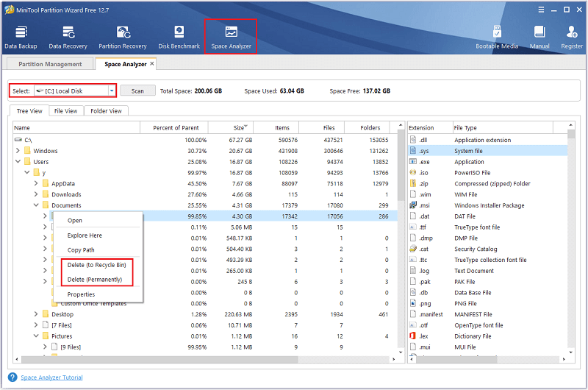Switch to the Partition Management tab
The height and width of the screenshot is (390, 588).
[50, 64]
